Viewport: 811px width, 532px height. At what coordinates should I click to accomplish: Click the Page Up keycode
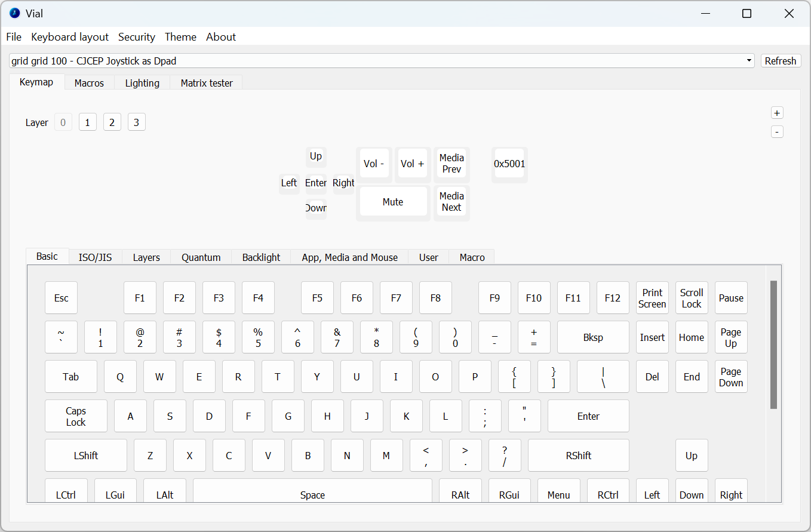[731, 337]
